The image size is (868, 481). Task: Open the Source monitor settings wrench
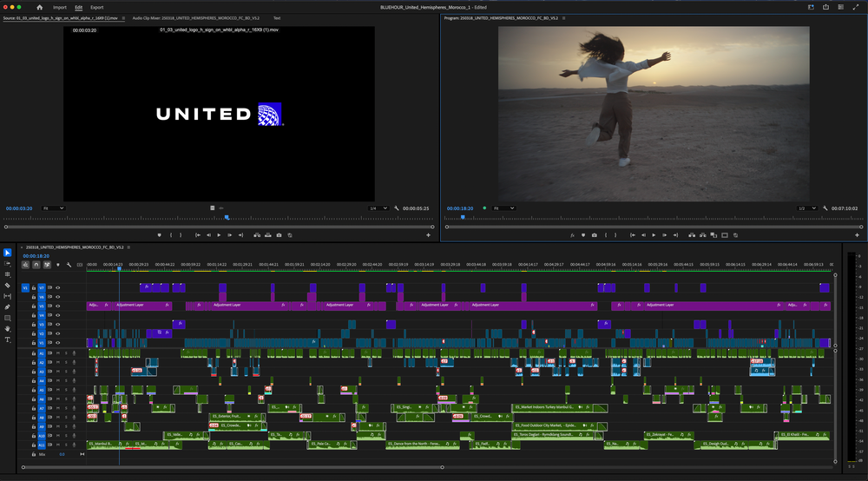pos(397,208)
